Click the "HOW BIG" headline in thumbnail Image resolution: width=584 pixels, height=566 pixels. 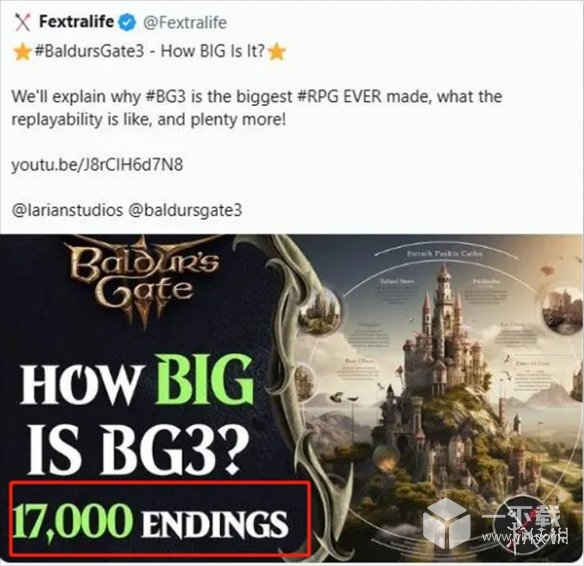[x=137, y=380]
